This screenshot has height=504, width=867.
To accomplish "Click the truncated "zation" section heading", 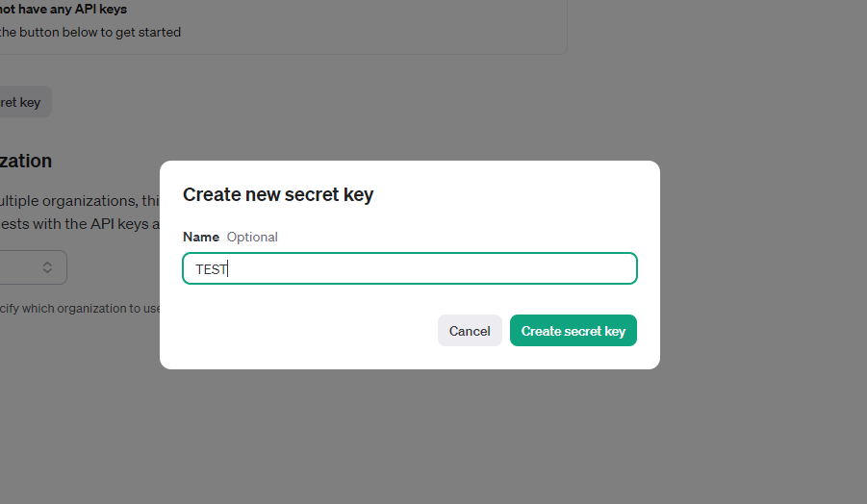I will (x=26, y=161).
